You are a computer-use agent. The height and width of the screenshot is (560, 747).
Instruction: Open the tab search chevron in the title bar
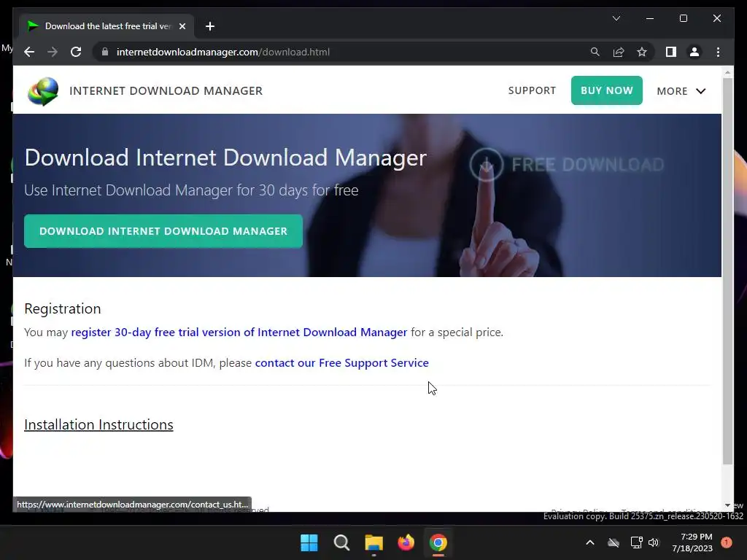click(616, 18)
